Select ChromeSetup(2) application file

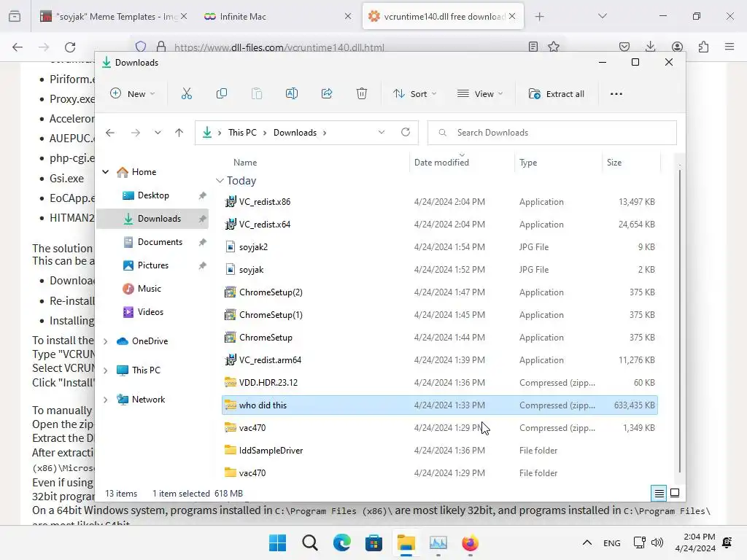pyautogui.click(x=439, y=292)
